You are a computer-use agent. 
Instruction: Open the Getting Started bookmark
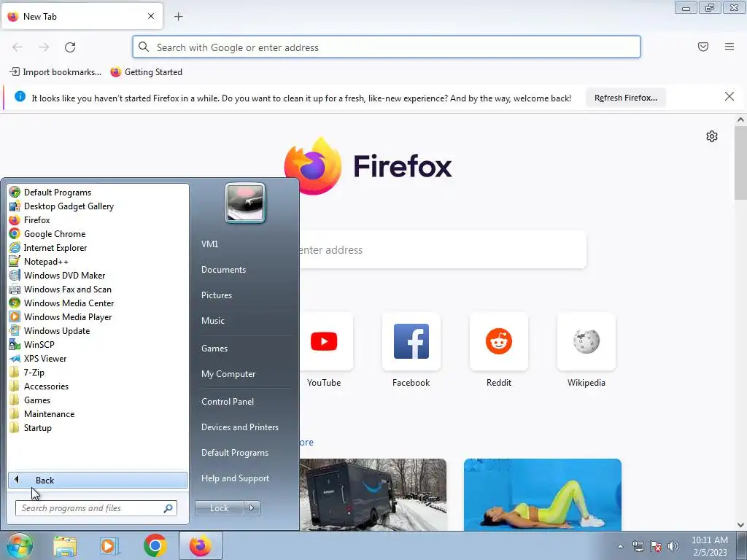(x=146, y=72)
